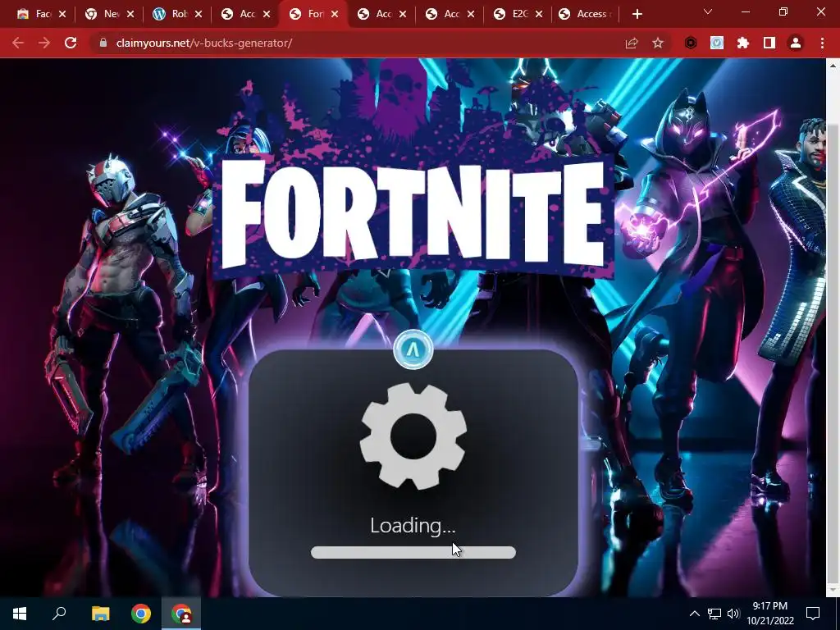View site info via the lock icon
840x630 pixels.
(x=103, y=43)
